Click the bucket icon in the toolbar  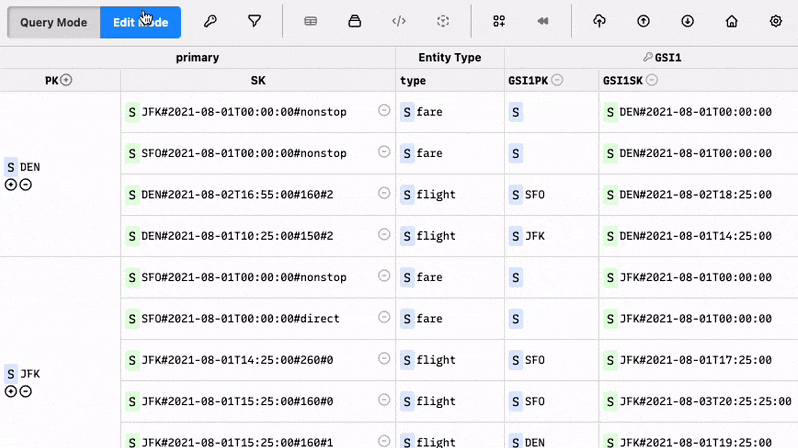[355, 21]
